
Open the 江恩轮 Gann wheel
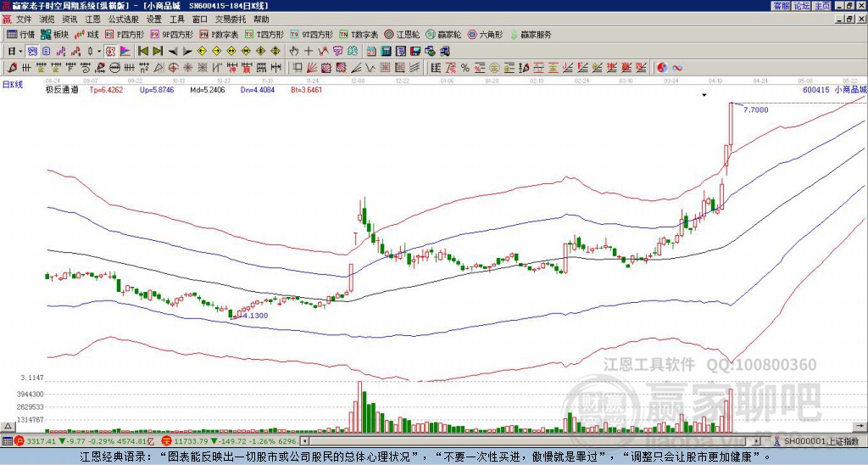click(403, 34)
